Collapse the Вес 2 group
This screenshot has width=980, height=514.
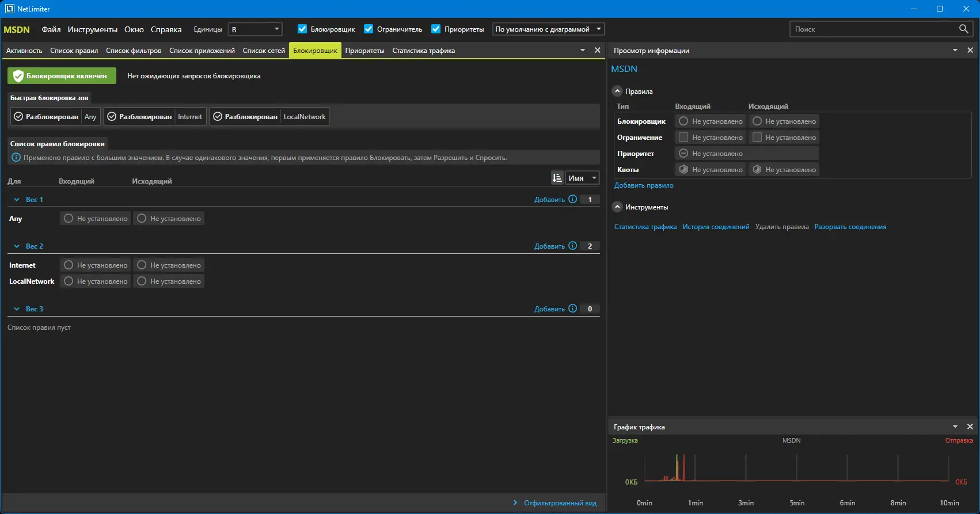[17, 246]
